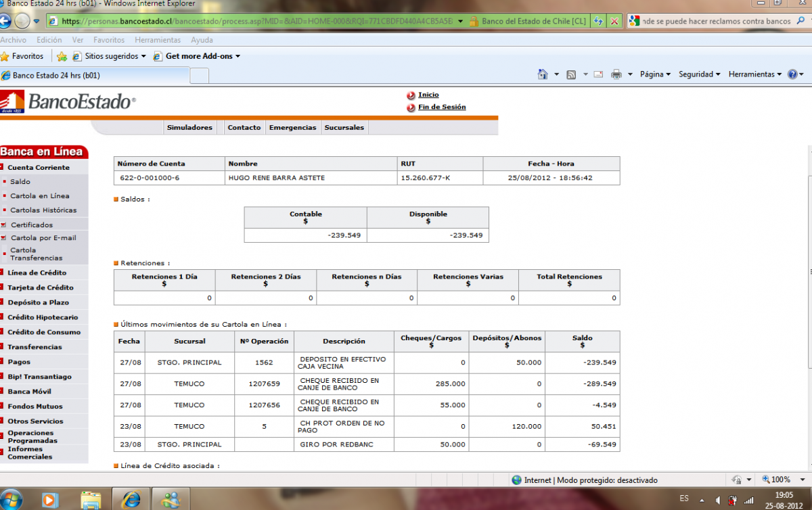This screenshot has height=510, width=812.
Task: Open the Seguridad dropdown menu
Action: click(699, 74)
